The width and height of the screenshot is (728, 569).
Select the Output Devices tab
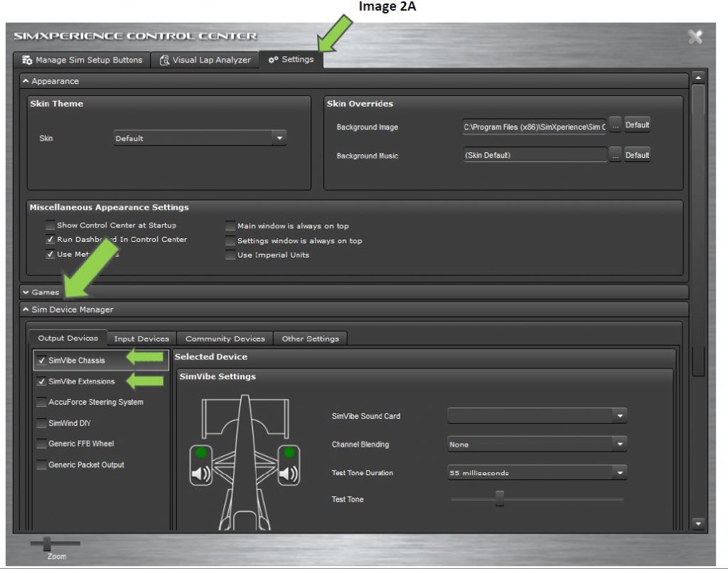[x=68, y=338]
